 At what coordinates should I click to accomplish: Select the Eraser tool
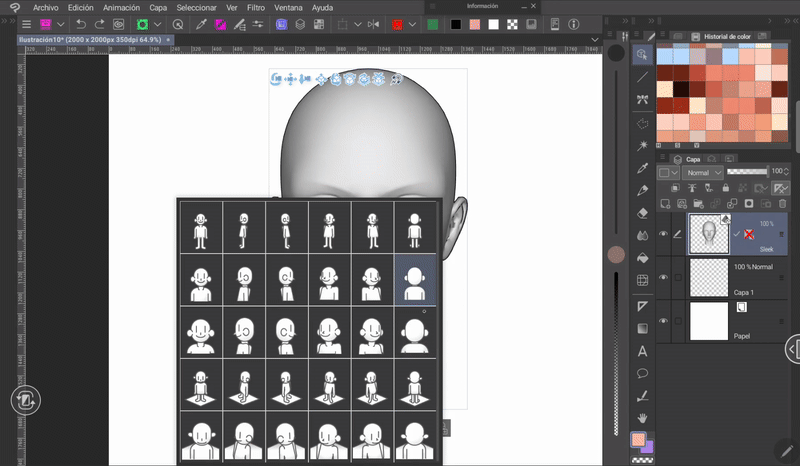[x=643, y=212]
